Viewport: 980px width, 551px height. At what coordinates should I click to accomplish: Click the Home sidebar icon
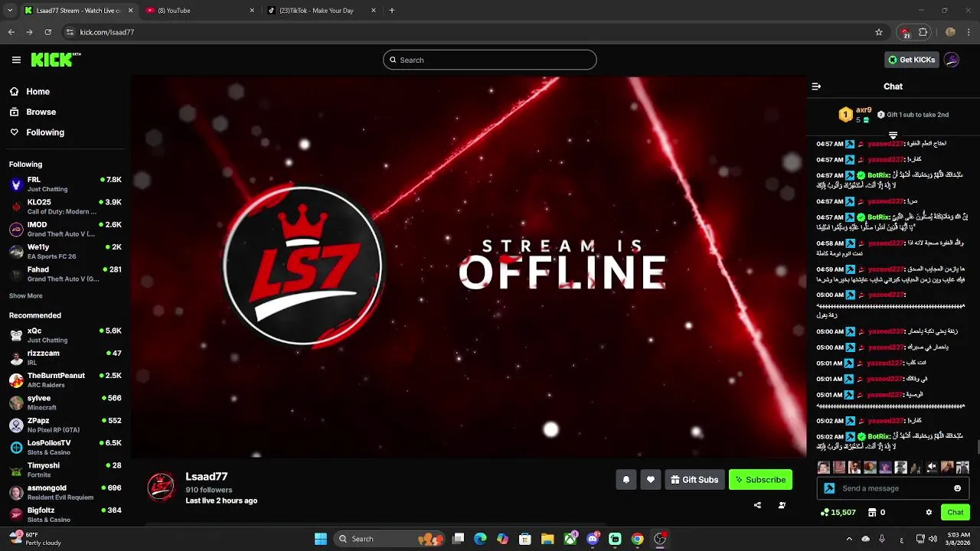[x=14, y=91]
